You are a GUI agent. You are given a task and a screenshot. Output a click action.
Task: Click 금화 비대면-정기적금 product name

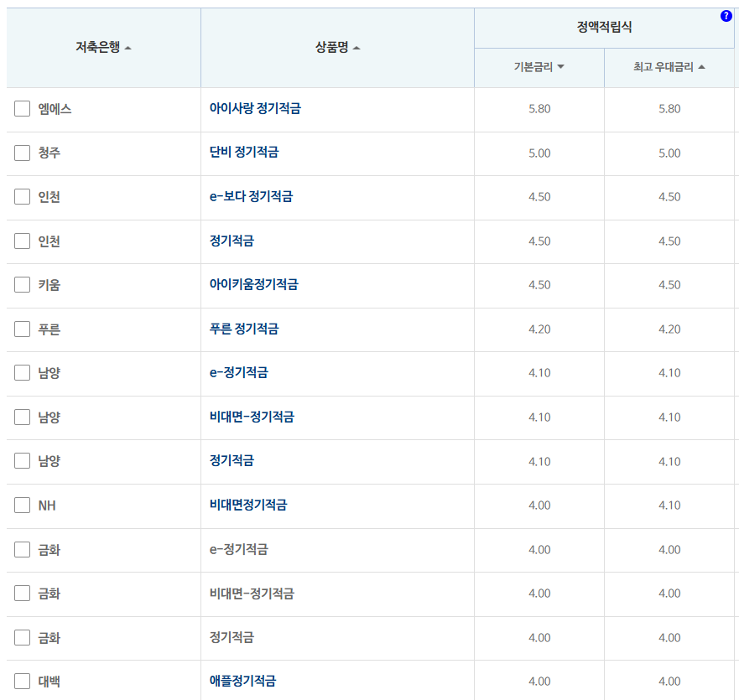click(252, 593)
